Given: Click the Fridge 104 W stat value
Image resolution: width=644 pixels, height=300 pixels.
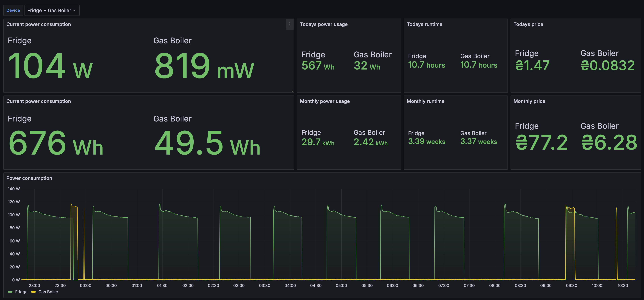Looking at the screenshot, I should (50, 66).
